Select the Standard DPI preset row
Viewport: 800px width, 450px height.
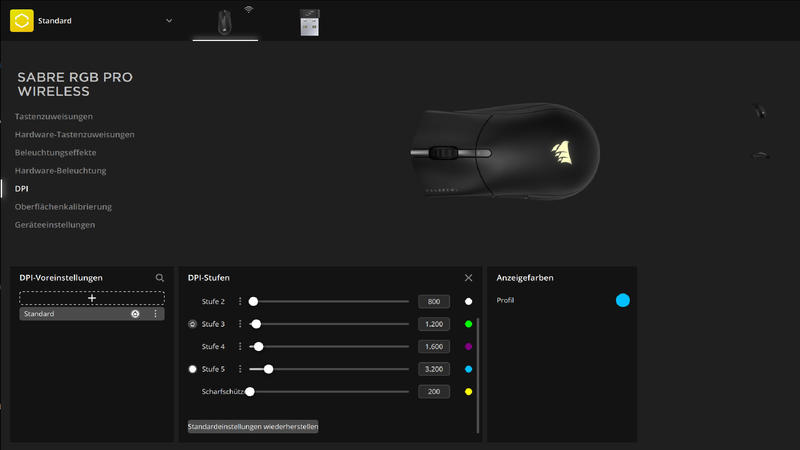pyautogui.click(x=92, y=314)
